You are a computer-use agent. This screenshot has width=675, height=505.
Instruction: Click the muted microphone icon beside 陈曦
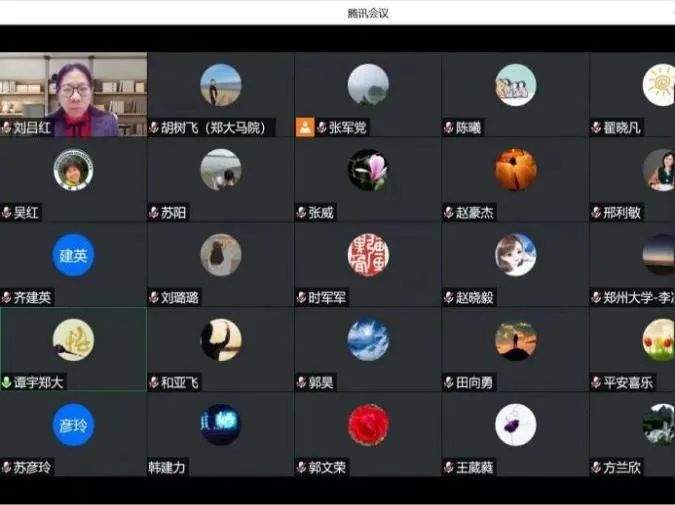[449, 127]
